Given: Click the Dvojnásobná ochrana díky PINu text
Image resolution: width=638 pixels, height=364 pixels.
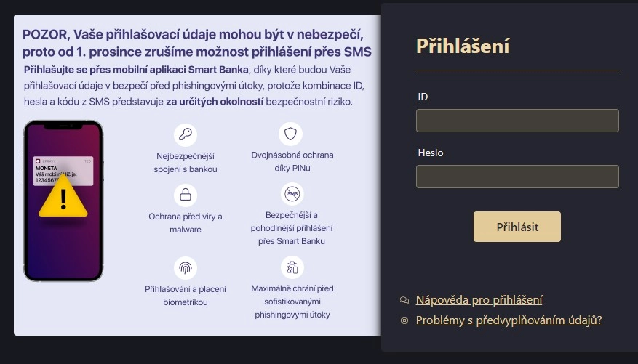Looking at the screenshot, I should [x=292, y=163].
